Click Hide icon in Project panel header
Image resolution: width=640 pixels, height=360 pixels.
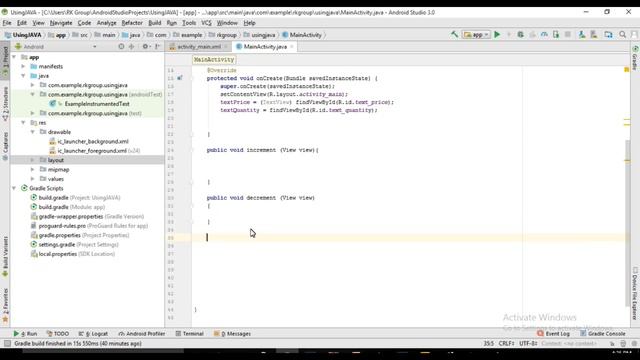coord(158,47)
